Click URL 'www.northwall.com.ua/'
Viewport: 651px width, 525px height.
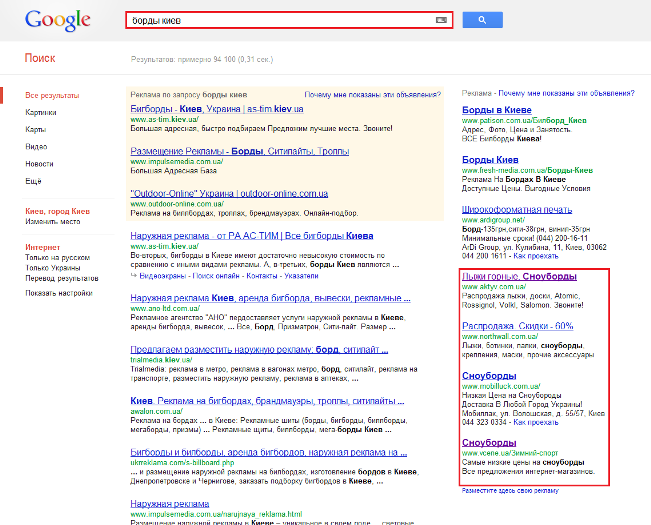[500, 337]
